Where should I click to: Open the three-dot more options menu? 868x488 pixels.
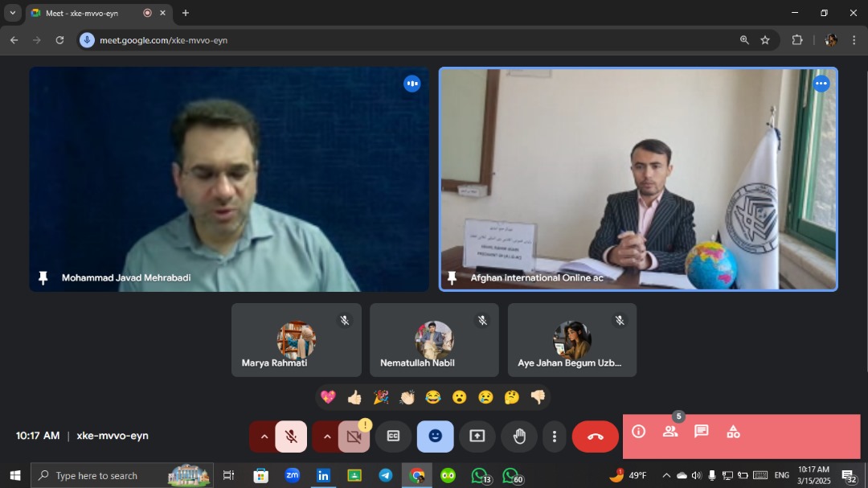(555, 437)
